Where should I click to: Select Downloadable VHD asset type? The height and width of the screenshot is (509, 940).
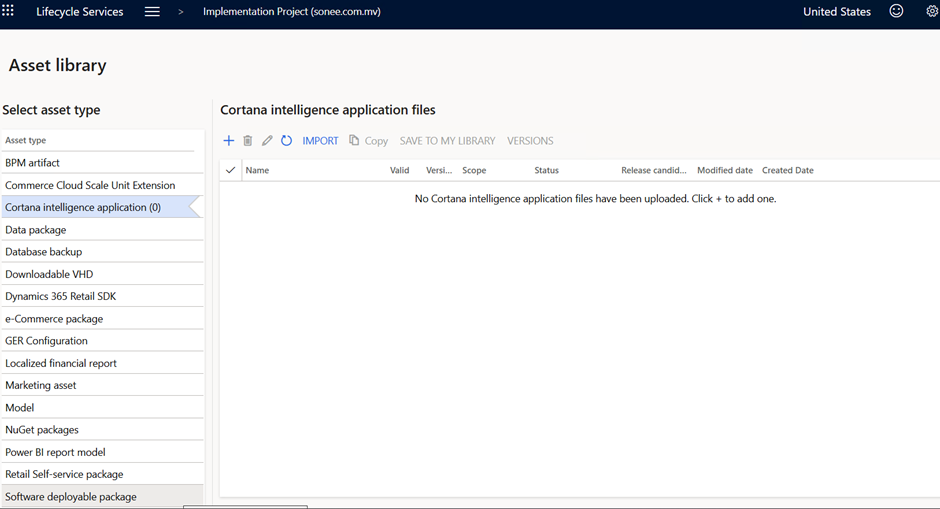pos(103,274)
